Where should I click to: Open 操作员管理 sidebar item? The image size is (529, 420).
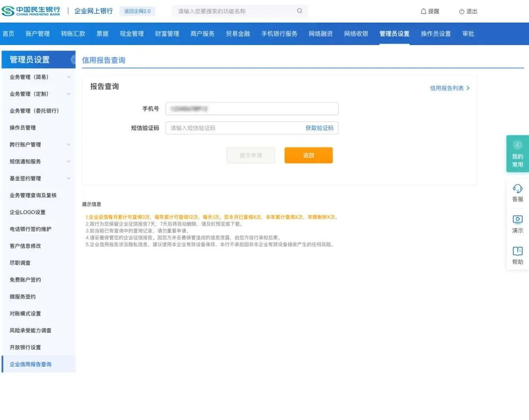tap(39, 127)
